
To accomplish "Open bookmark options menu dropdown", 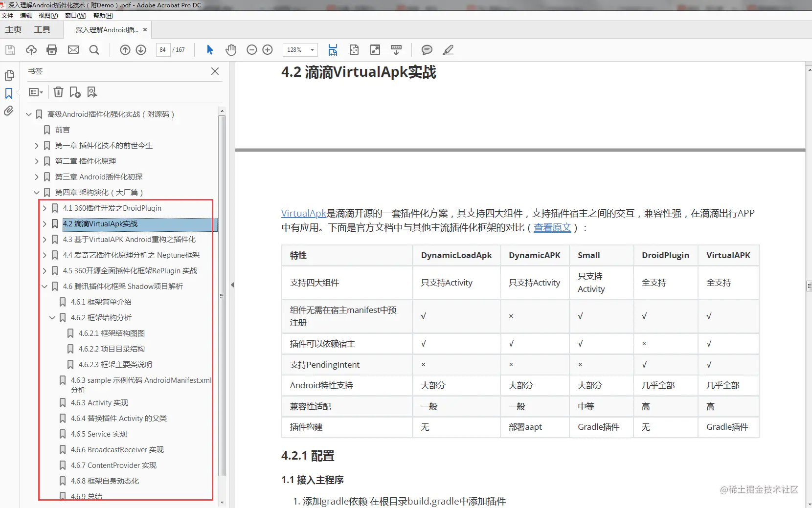I will coord(36,92).
